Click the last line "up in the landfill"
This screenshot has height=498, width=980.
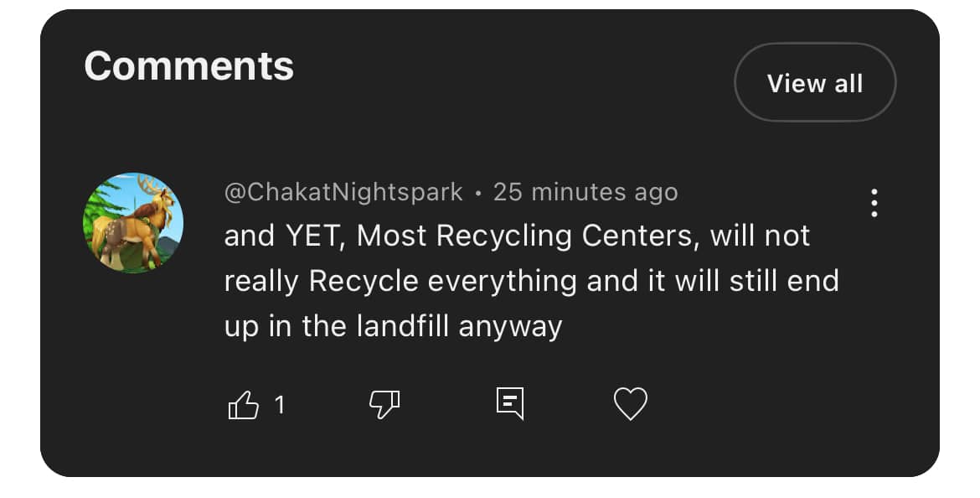pos(393,326)
